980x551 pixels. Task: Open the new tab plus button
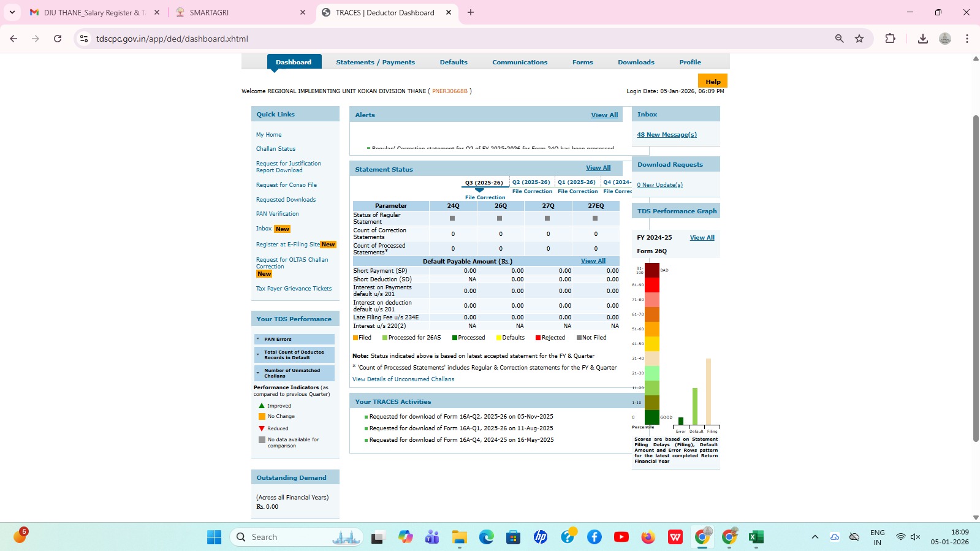[471, 12]
